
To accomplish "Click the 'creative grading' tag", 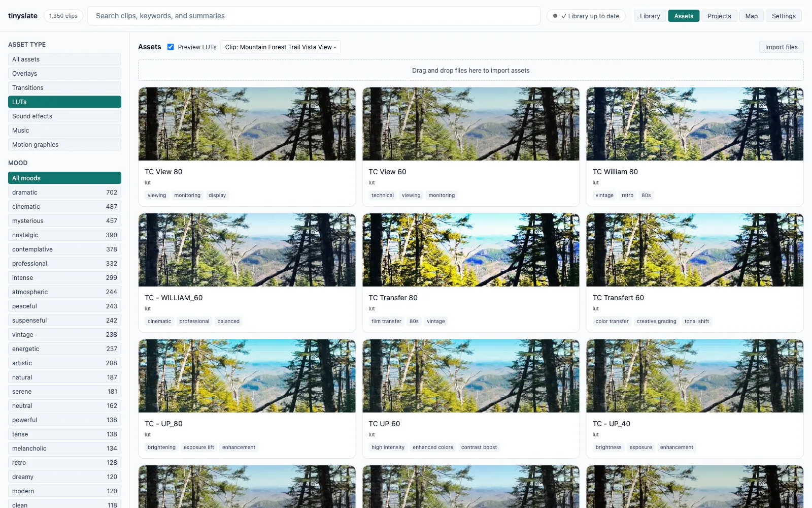I will (656, 321).
